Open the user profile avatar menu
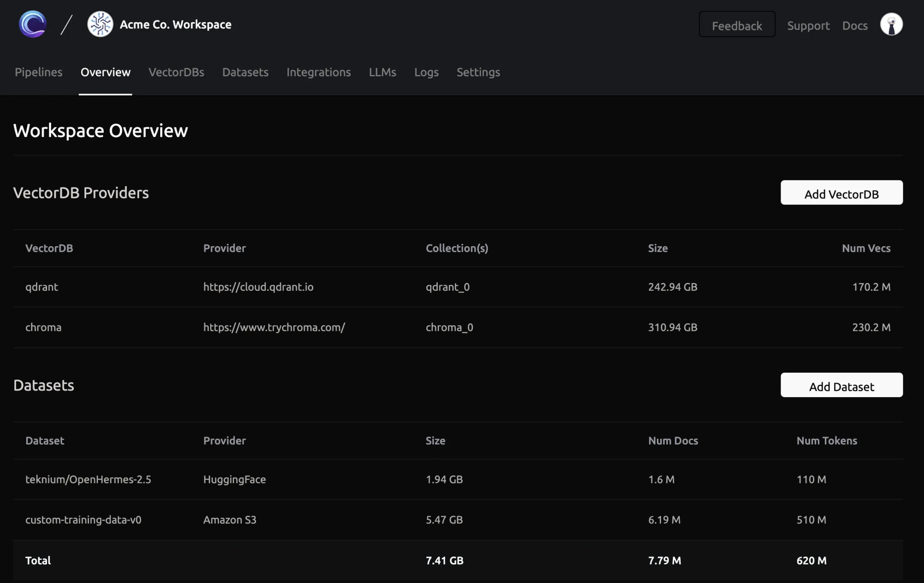 (891, 24)
